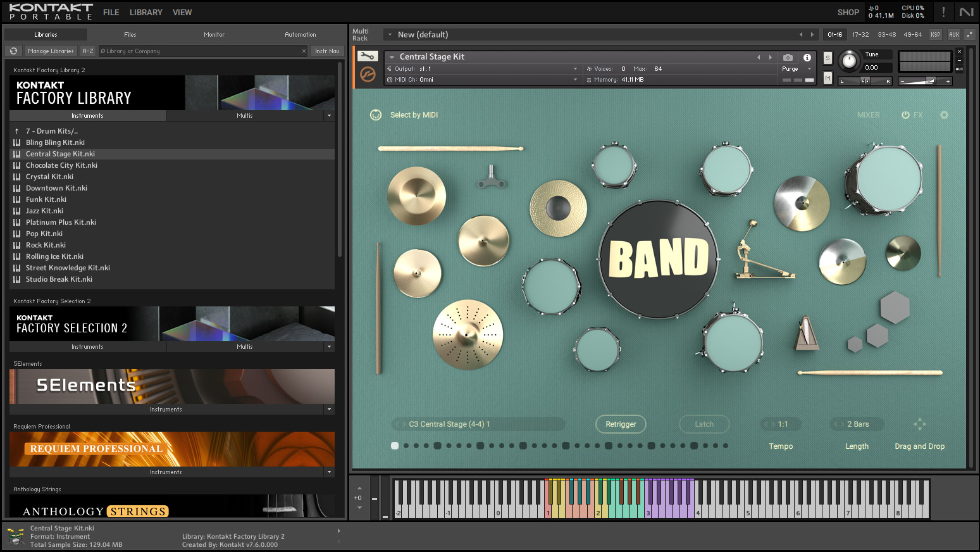The height and width of the screenshot is (552, 980).
Task: Toggle the KSP button
Action: [936, 34]
